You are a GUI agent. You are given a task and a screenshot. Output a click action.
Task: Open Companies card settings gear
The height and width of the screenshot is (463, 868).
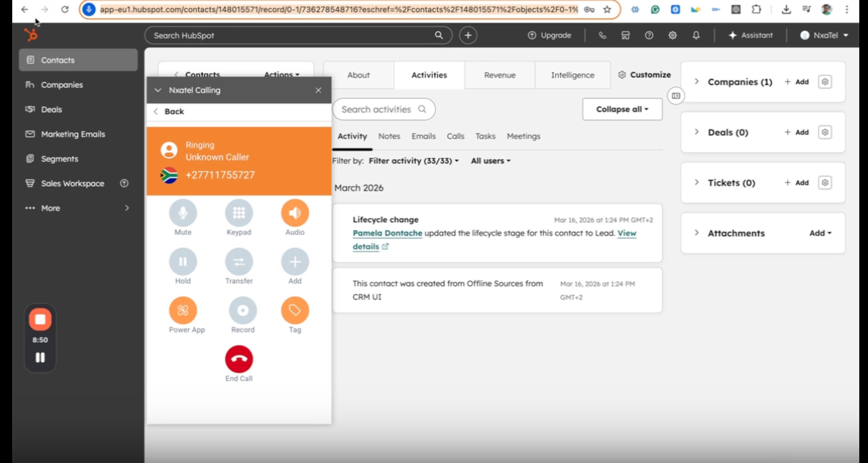[825, 82]
